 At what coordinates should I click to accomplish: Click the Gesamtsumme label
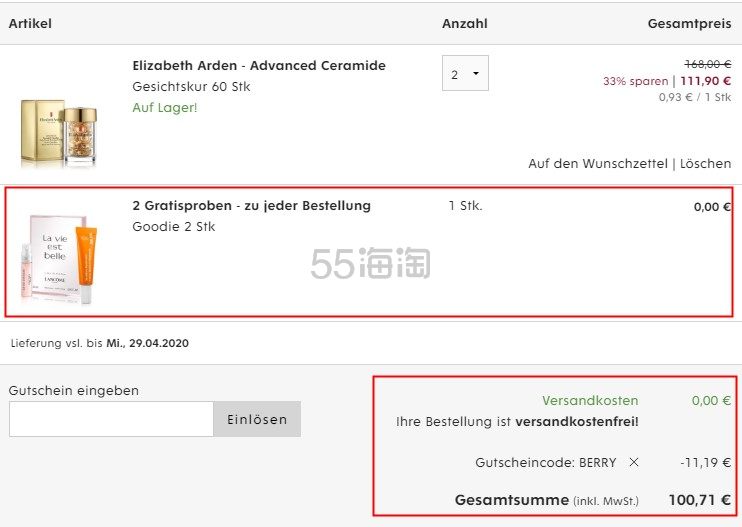pyautogui.click(x=512, y=500)
